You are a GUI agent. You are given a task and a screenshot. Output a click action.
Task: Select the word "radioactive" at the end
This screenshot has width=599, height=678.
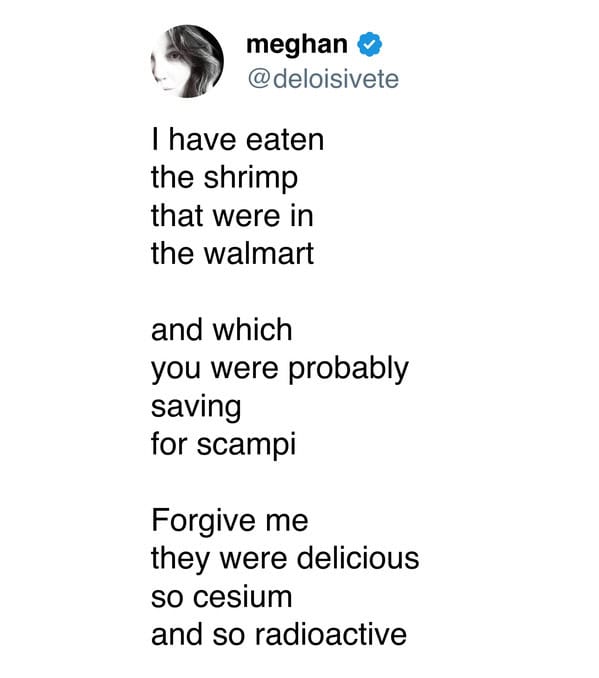[330, 634]
